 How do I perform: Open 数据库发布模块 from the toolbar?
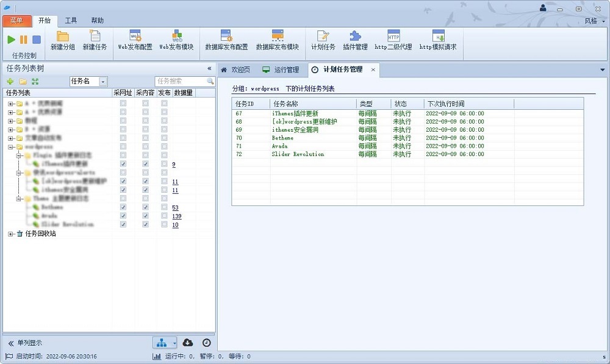(277, 37)
